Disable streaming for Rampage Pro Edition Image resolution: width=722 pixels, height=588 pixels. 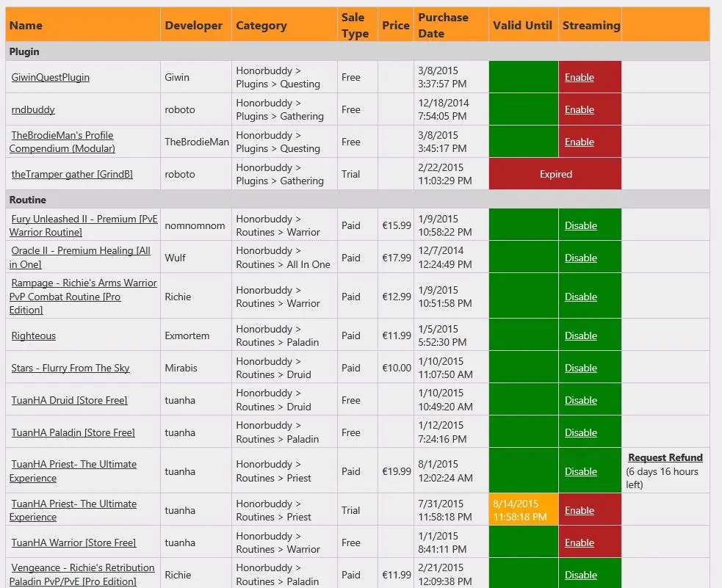point(581,297)
